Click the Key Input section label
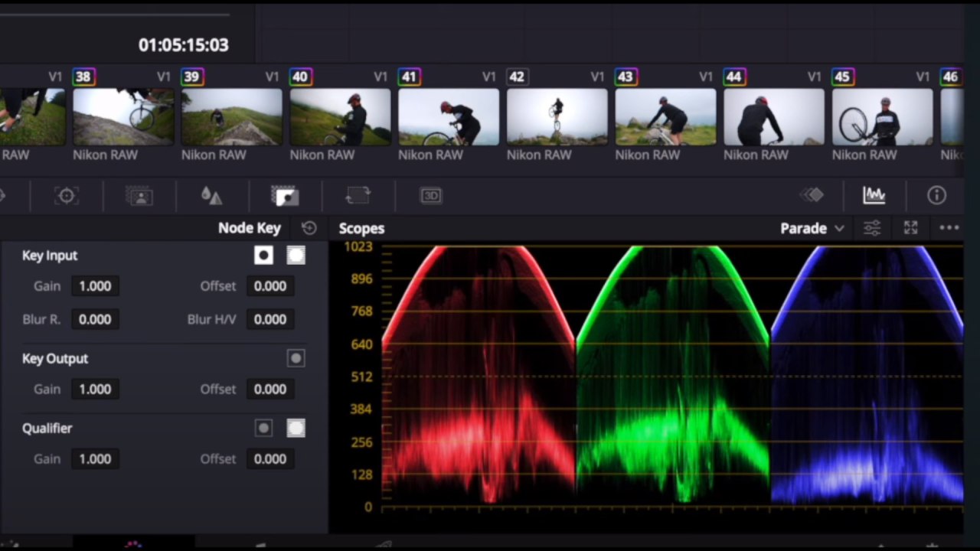The height and width of the screenshot is (551, 980). tap(50, 256)
